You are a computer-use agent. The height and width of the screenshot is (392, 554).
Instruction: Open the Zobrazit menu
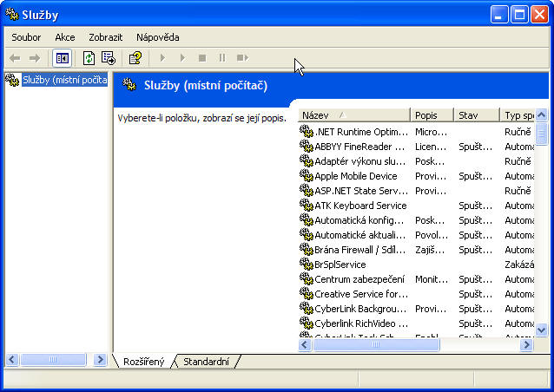[x=105, y=37]
